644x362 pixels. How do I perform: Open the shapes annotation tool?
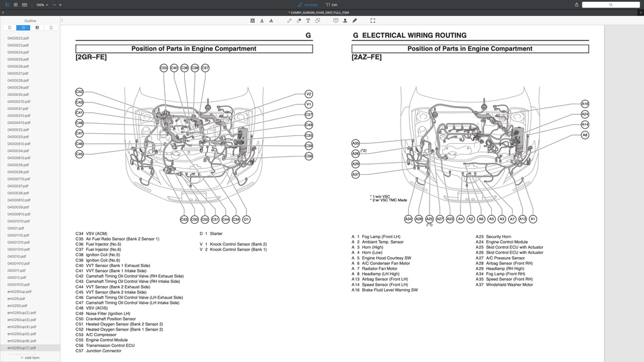click(318, 20)
